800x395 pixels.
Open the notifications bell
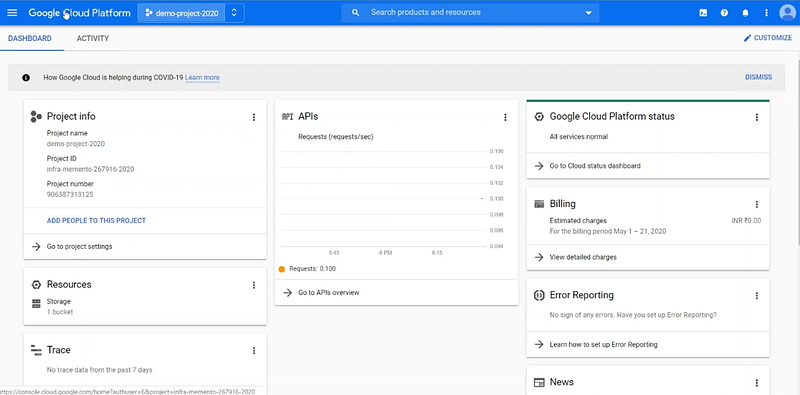click(x=745, y=13)
